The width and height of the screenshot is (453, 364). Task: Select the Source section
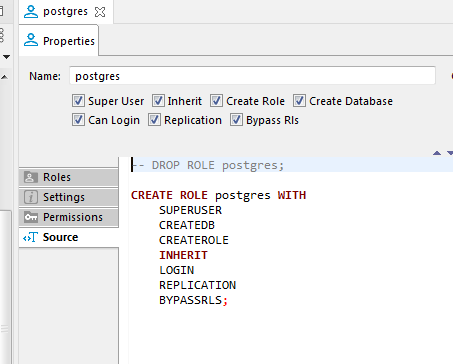[x=69, y=237]
